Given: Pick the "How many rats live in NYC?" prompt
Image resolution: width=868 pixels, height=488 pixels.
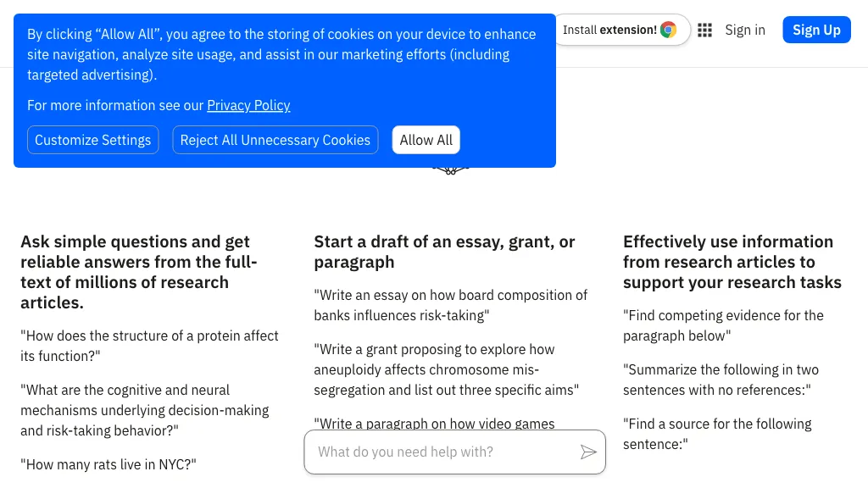Looking at the screenshot, I should tap(108, 464).
